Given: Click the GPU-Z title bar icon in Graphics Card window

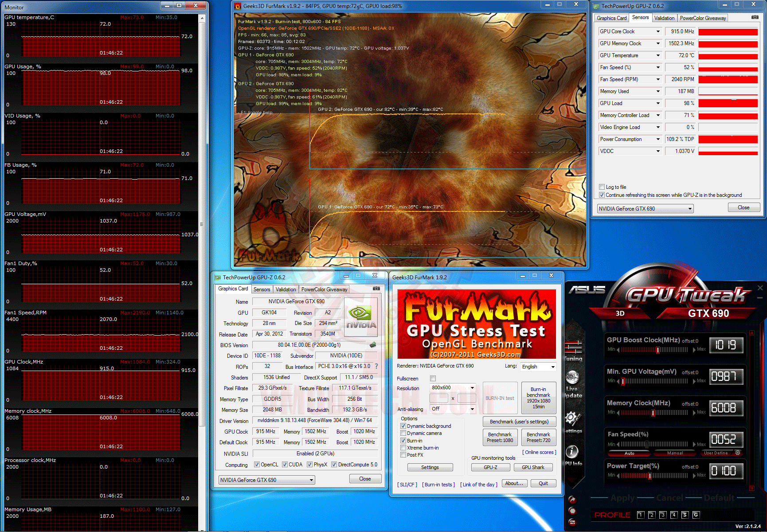Looking at the screenshot, I should click(217, 278).
